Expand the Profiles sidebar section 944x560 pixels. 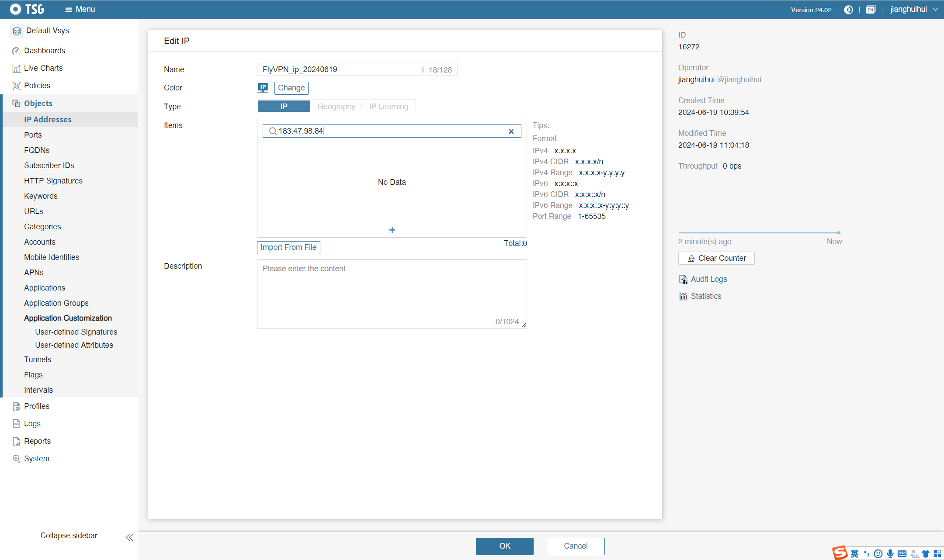tap(37, 406)
